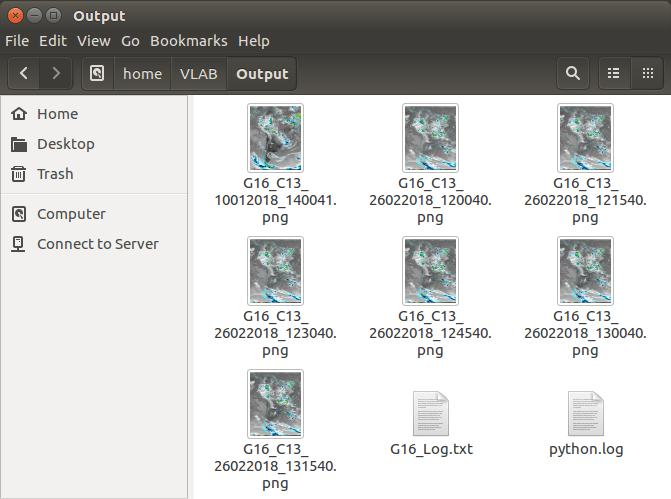Viewport: 671px width, 499px height.
Task: Click the python.log filename label
Action: pyautogui.click(x=586, y=449)
